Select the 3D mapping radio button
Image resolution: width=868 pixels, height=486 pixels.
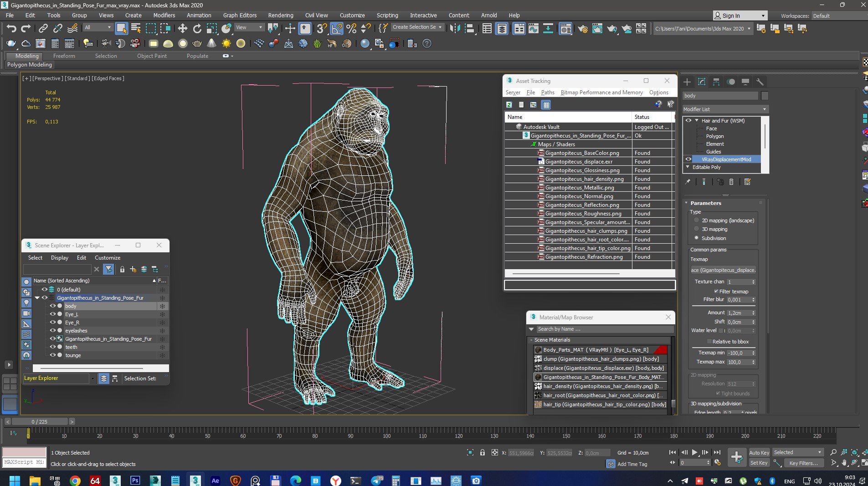pos(696,229)
